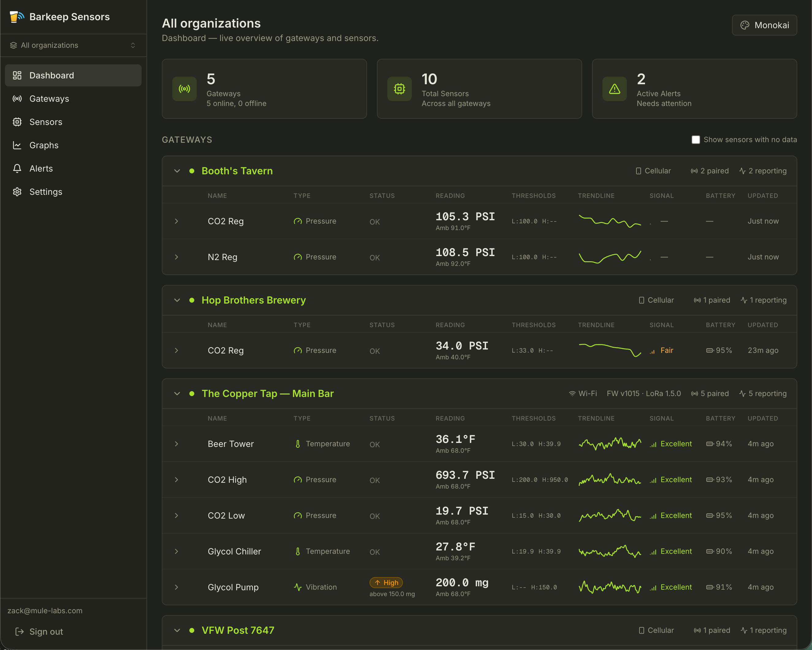
Task: Click the Cellular phone icon on Booth's Tavern
Action: 638,171
